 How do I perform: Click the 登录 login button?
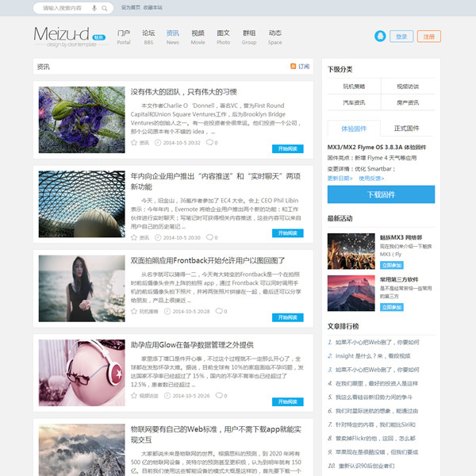pos(401,36)
